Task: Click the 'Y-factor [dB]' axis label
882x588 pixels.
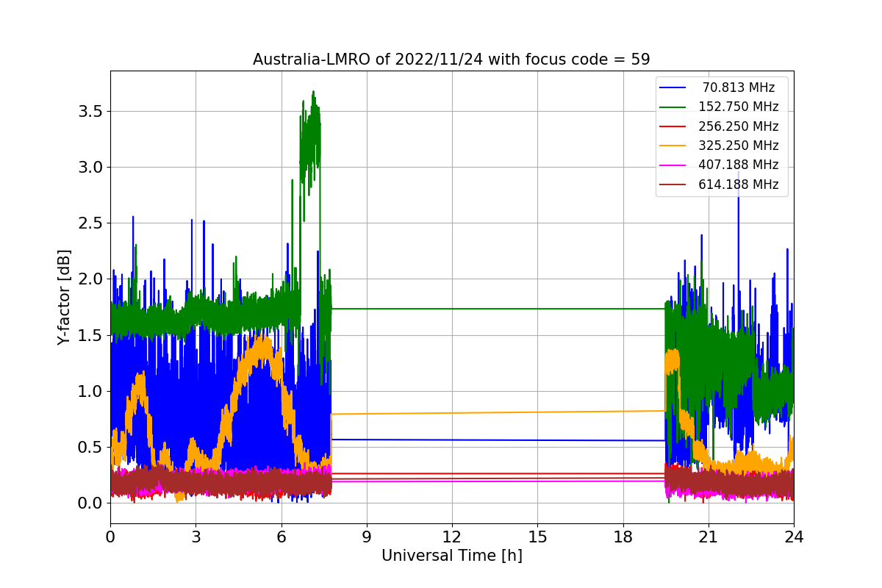Action: click(x=65, y=297)
